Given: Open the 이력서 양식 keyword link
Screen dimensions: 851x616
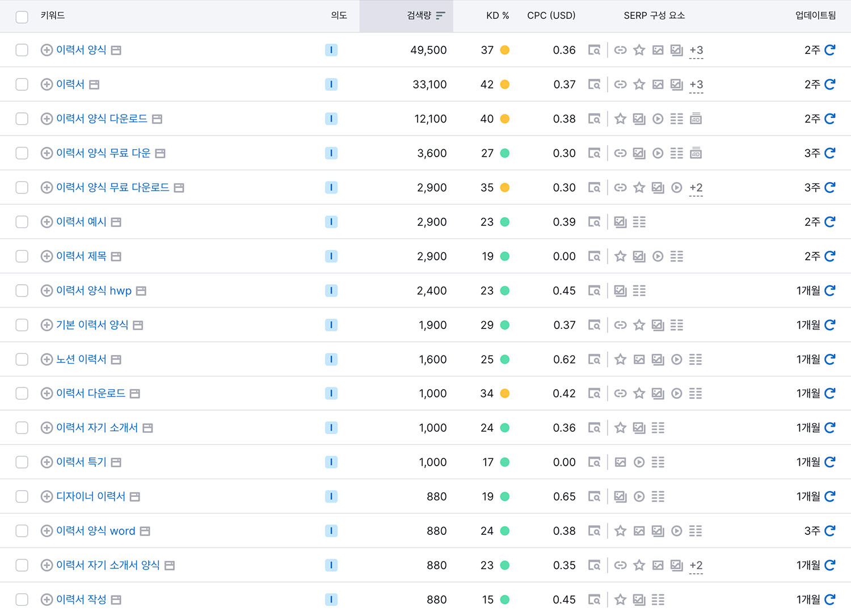Looking at the screenshot, I should 81,50.
